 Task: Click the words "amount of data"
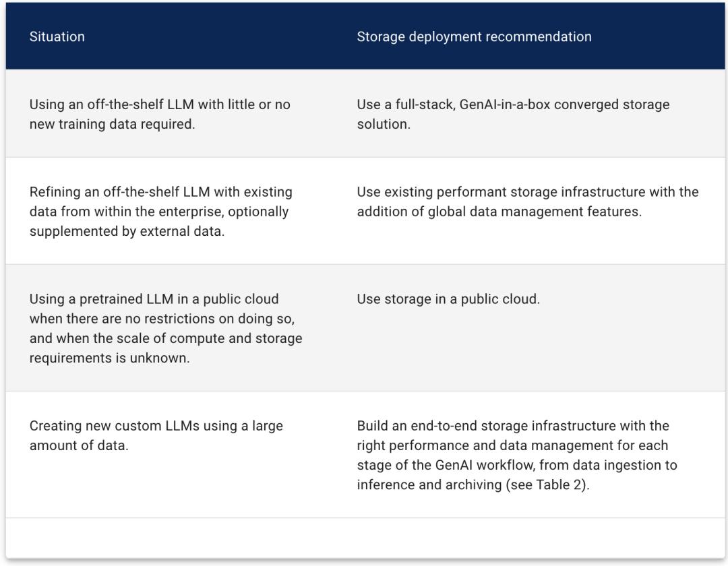pyautogui.click(x=78, y=445)
